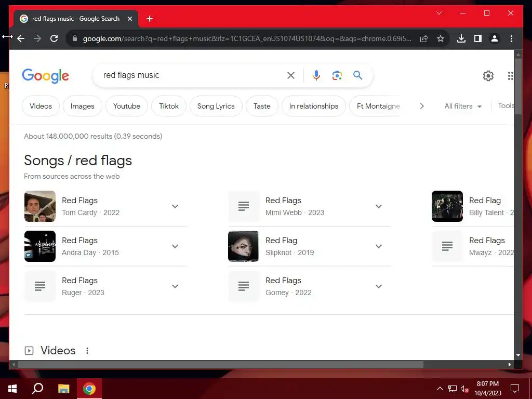
Task: Click the horizontal scrollbar right arrow
Action: (x=509, y=364)
